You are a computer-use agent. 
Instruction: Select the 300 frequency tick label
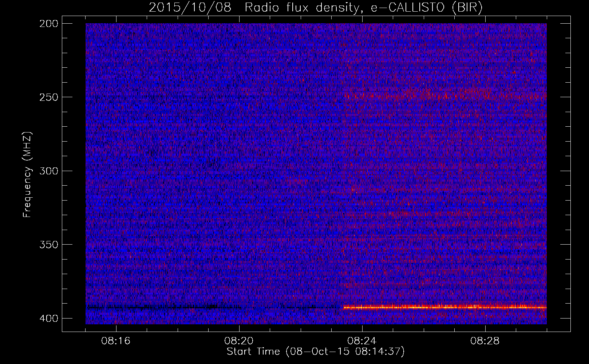48,171
